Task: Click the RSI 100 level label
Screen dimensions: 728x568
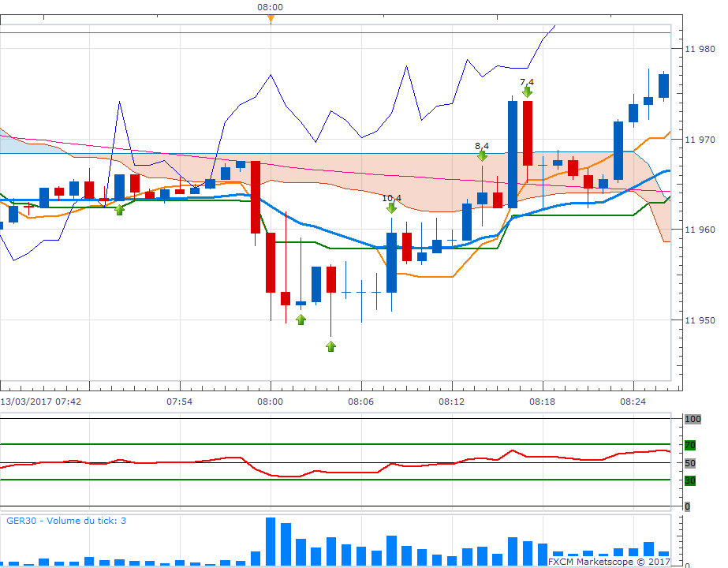Action: click(x=693, y=419)
